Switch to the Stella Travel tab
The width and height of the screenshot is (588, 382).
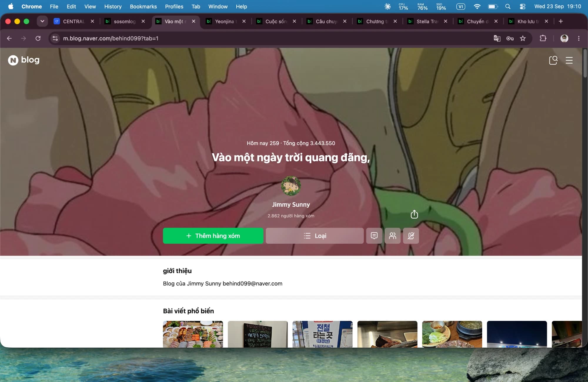pyautogui.click(x=427, y=21)
